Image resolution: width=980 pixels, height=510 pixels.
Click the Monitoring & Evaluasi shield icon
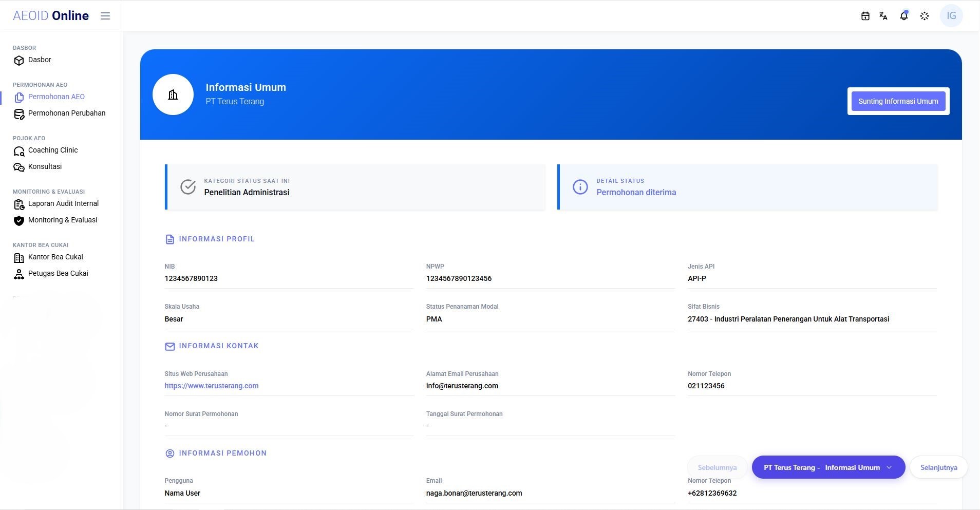point(19,221)
